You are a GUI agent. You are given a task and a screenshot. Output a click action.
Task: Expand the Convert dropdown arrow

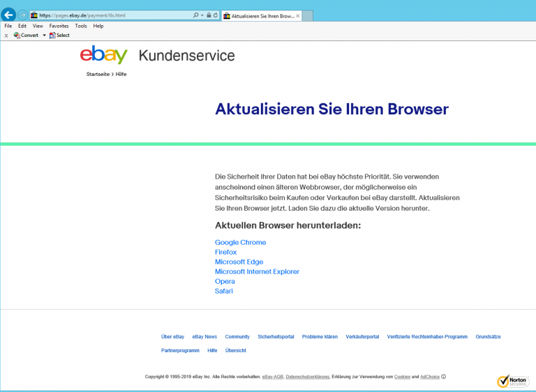[x=44, y=35]
